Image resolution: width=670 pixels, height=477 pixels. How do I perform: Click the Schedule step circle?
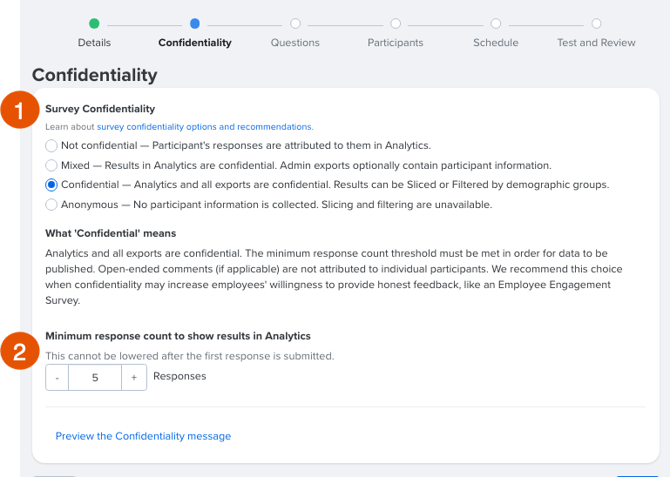pos(496,24)
